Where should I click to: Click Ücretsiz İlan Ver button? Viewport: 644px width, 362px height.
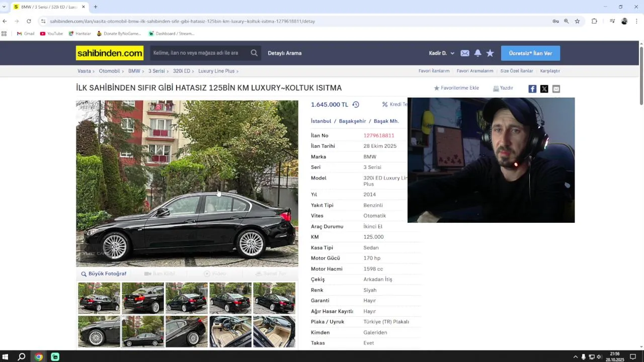click(x=530, y=53)
